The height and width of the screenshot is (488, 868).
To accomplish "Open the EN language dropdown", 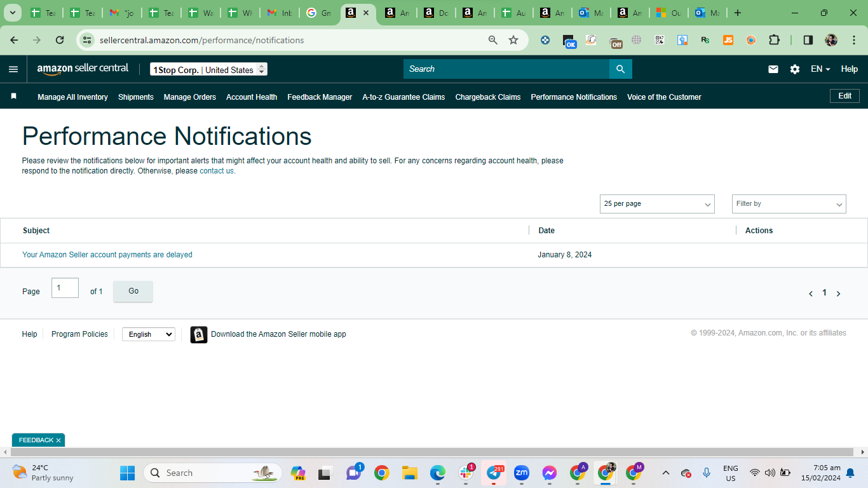I will pos(820,69).
